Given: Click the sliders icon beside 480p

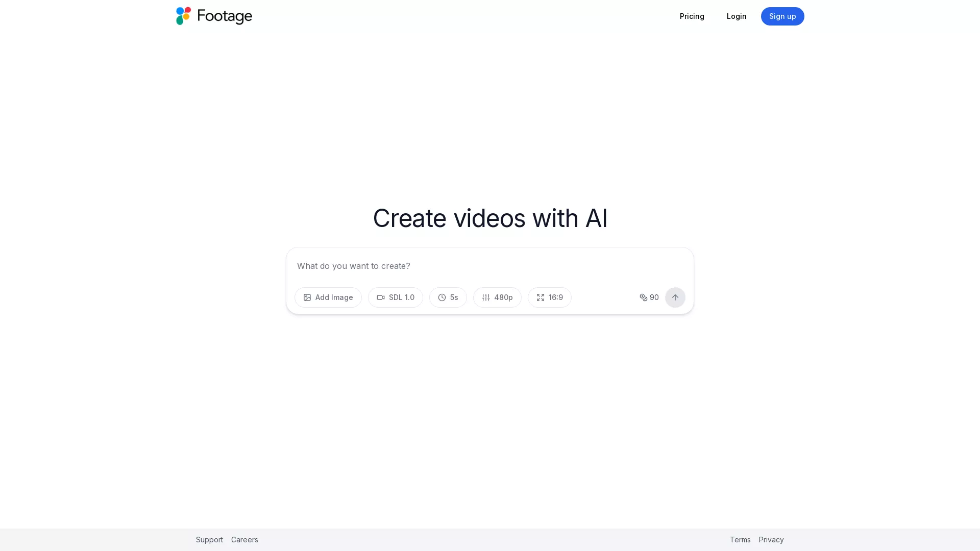Looking at the screenshot, I should 486,297.
